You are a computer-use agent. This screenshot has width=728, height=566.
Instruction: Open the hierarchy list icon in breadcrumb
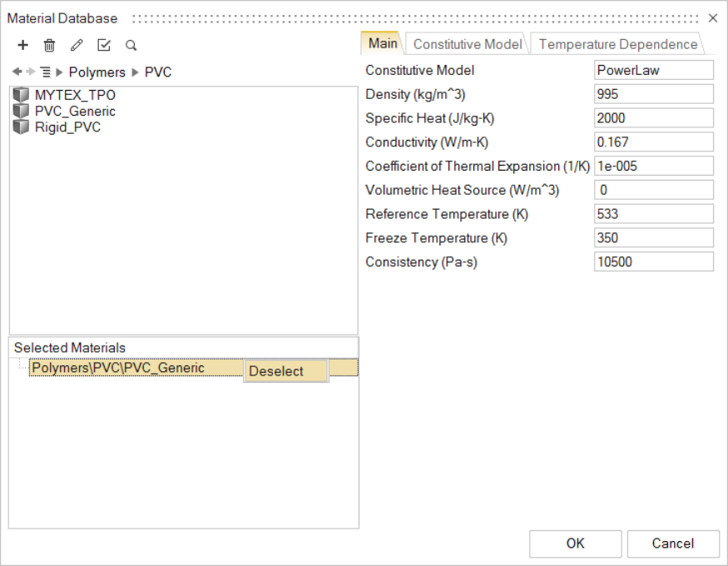pyautogui.click(x=45, y=72)
